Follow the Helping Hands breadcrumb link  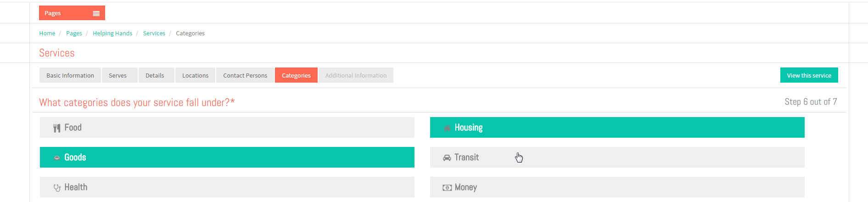(112, 34)
